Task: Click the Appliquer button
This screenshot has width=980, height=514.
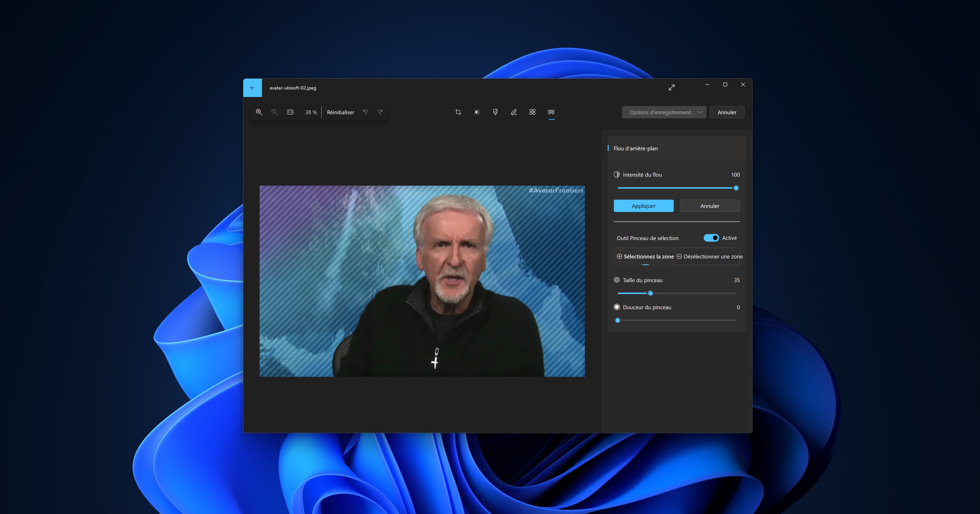Action: click(x=643, y=206)
